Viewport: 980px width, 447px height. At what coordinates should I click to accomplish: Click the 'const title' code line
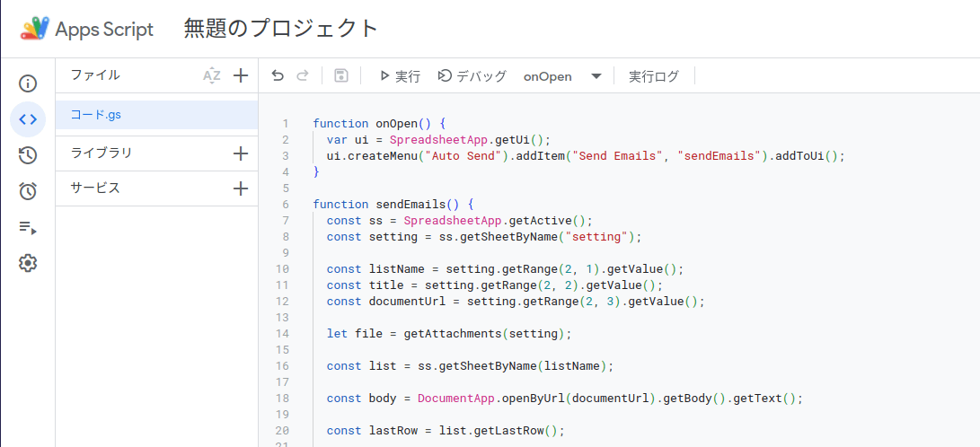pos(494,285)
